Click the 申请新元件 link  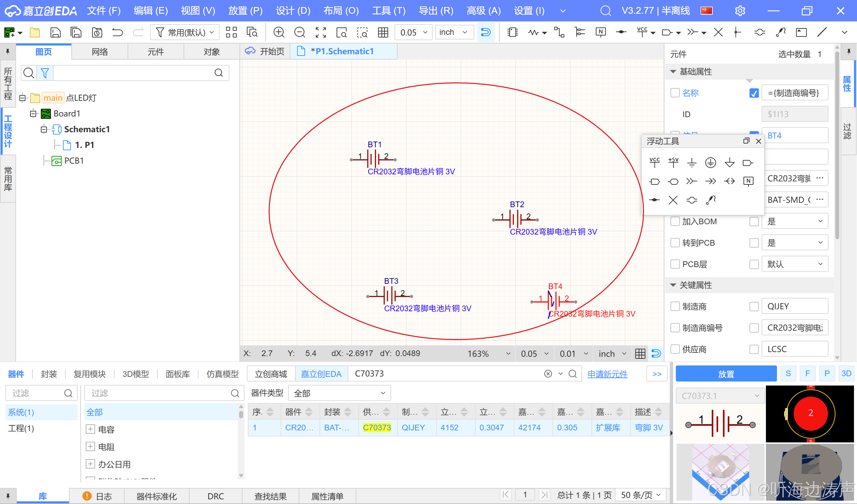pos(608,374)
